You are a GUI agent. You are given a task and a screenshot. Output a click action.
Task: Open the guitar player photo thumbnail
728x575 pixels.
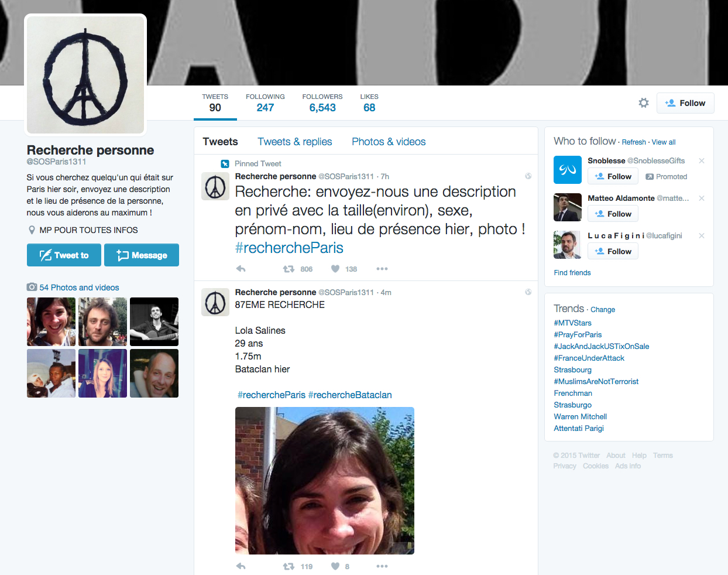154,321
